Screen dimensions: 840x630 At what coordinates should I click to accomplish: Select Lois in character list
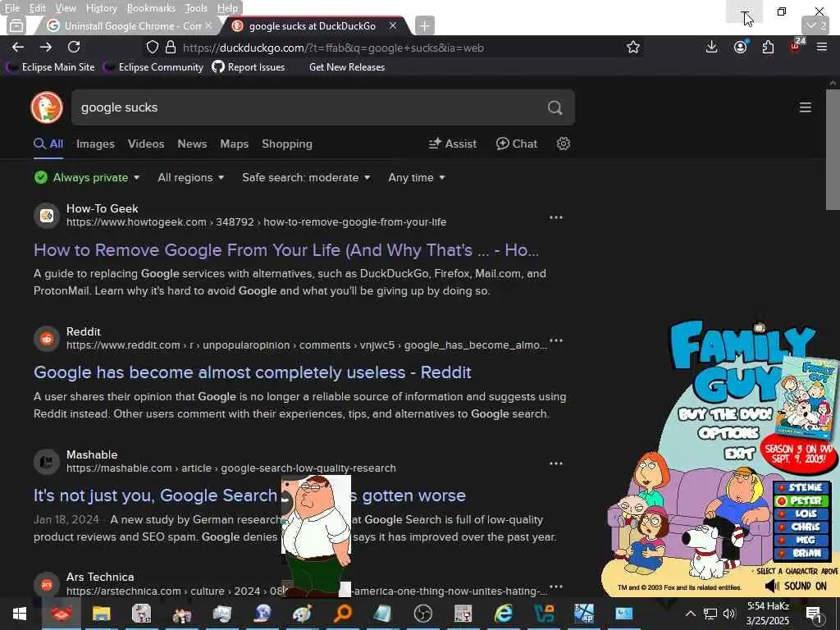point(802,514)
